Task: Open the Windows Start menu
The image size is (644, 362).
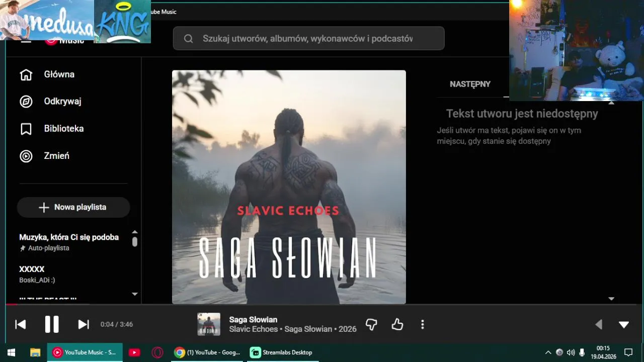Action: coord(11,352)
